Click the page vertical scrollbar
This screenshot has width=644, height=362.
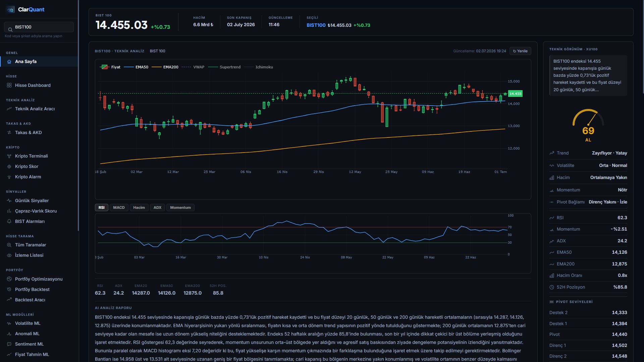tap(643, 47)
